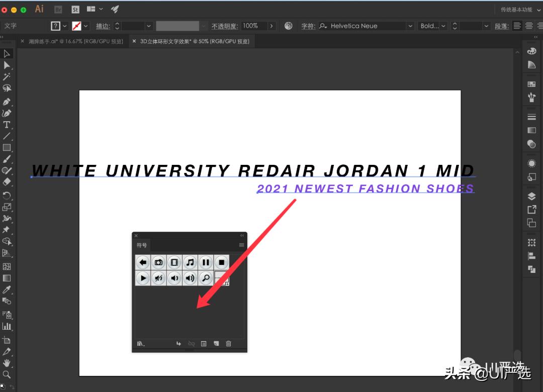The image size is (543, 392).
Task: Switch to the 潮牌练手.ai document tab
Action: (76, 41)
